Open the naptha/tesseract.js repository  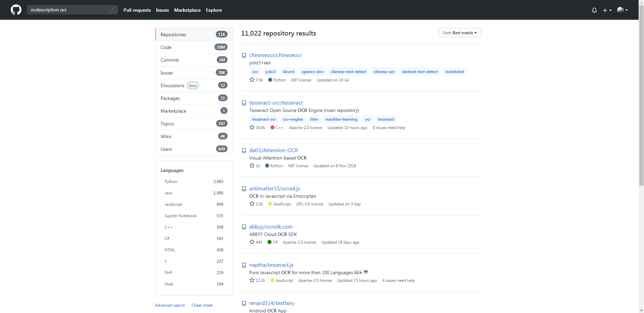(x=271, y=265)
